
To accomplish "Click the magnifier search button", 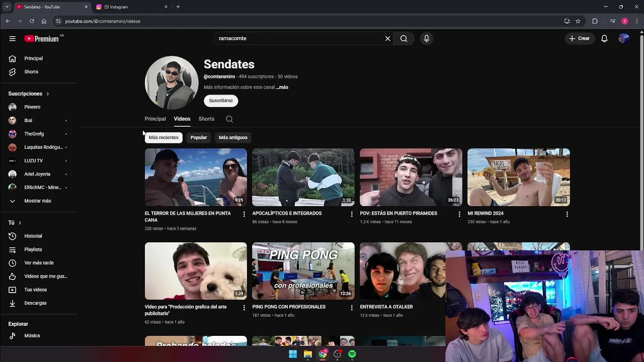I will [x=404, y=39].
